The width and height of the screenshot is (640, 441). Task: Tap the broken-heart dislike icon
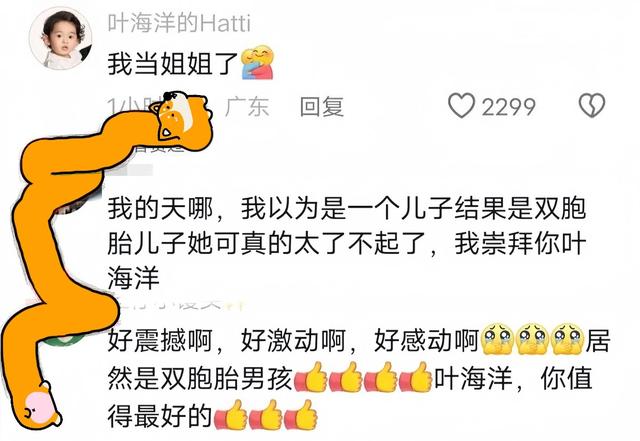pos(592,106)
